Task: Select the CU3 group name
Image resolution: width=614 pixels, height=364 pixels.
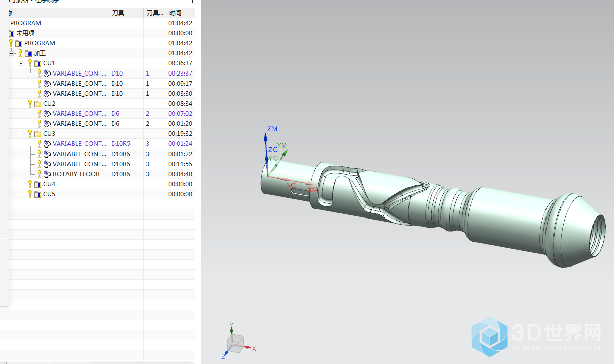Action: coord(49,134)
